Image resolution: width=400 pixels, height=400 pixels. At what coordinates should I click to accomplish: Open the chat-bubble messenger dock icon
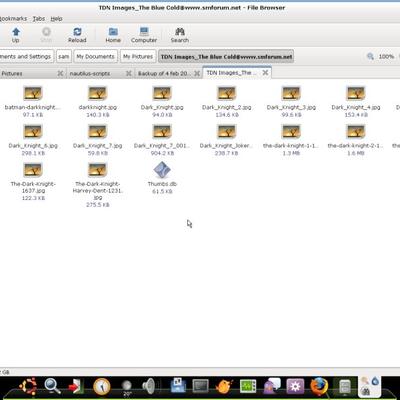pos(272,387)
